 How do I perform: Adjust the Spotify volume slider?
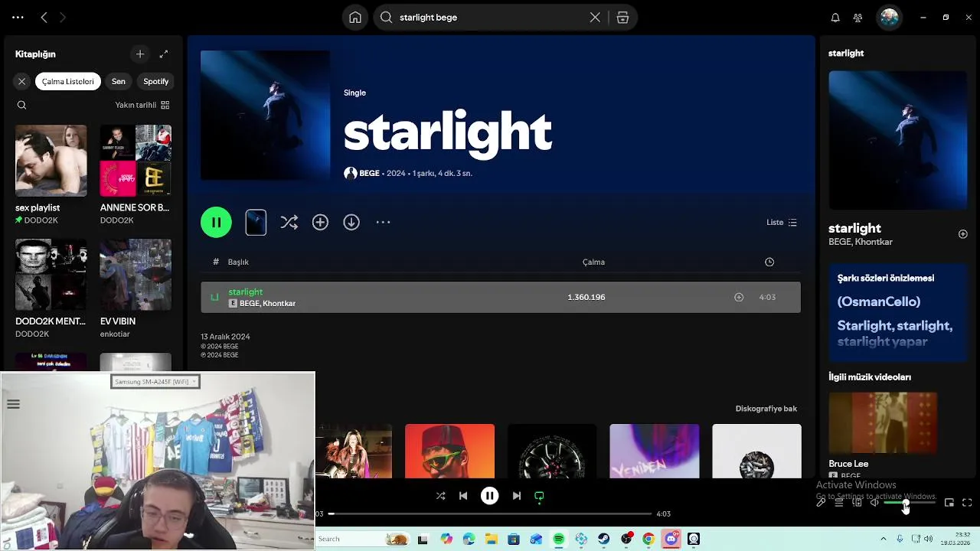910,503
